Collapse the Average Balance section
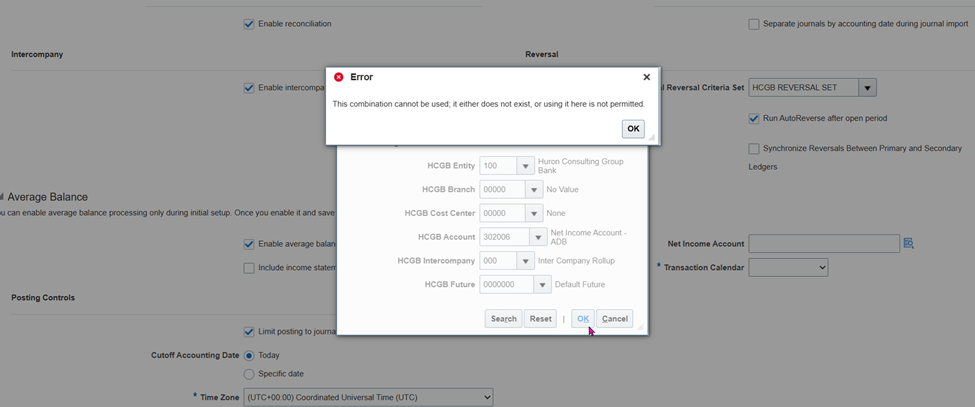 pos(2,197)
